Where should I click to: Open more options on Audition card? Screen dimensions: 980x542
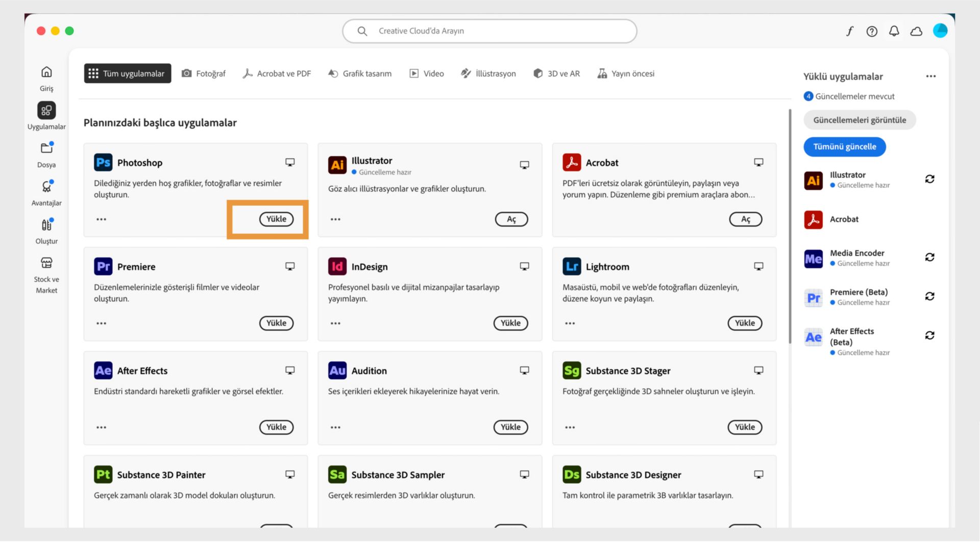point(335,428)
